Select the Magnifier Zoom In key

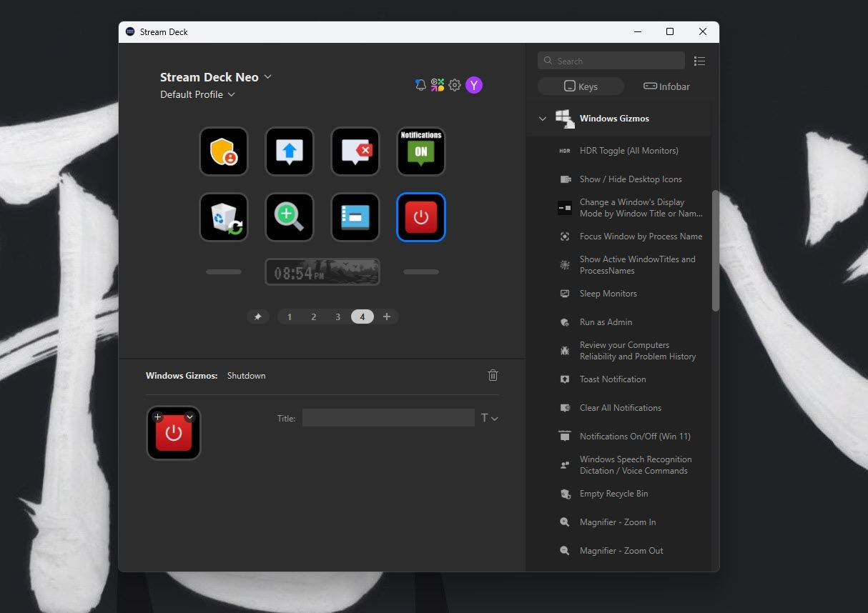point(290,217)
